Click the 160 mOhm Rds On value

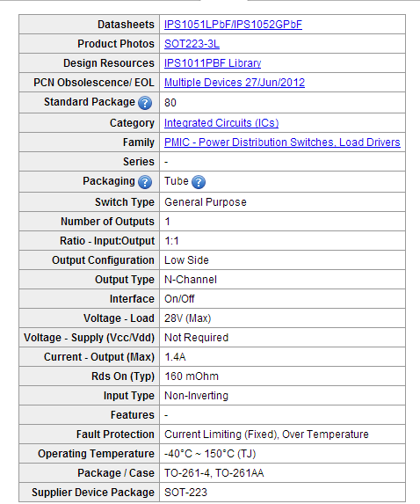[192, 376]
